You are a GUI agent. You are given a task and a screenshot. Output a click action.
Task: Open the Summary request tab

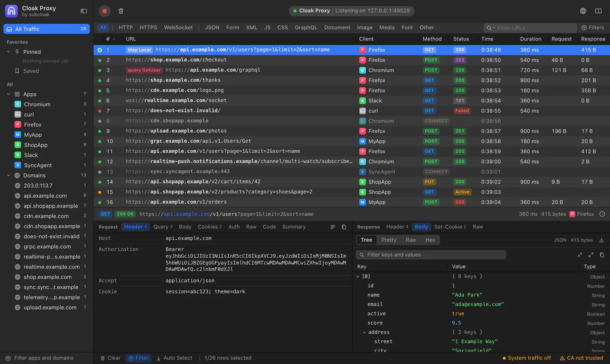pyautogui.click(x=294, y=227)
